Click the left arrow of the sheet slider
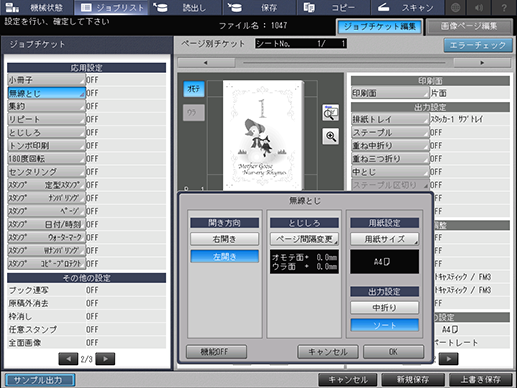This screenshot has width=517, height=388. click(206, 63)
